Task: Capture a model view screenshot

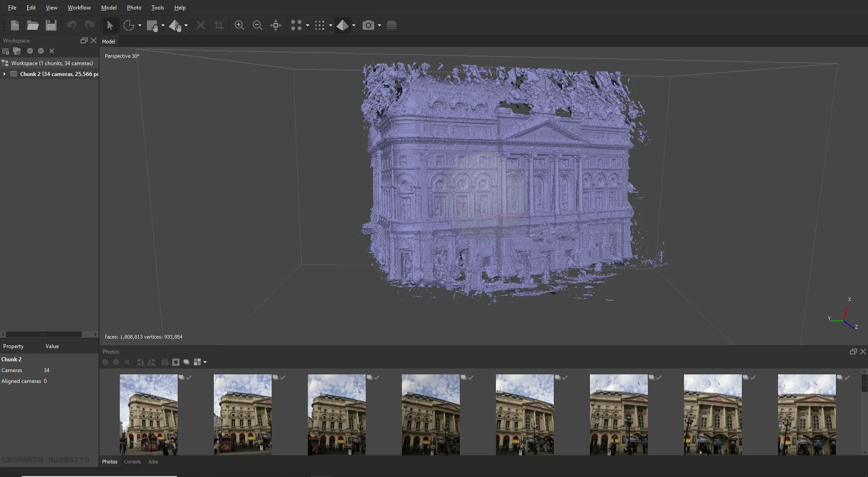Action: [368, 25]
